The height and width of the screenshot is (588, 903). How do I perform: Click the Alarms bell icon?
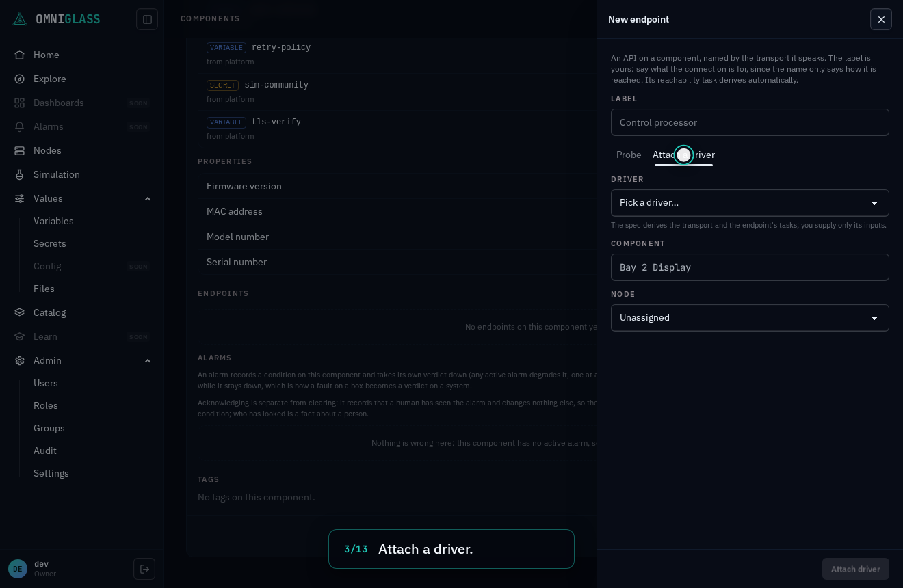pos(20,126)
